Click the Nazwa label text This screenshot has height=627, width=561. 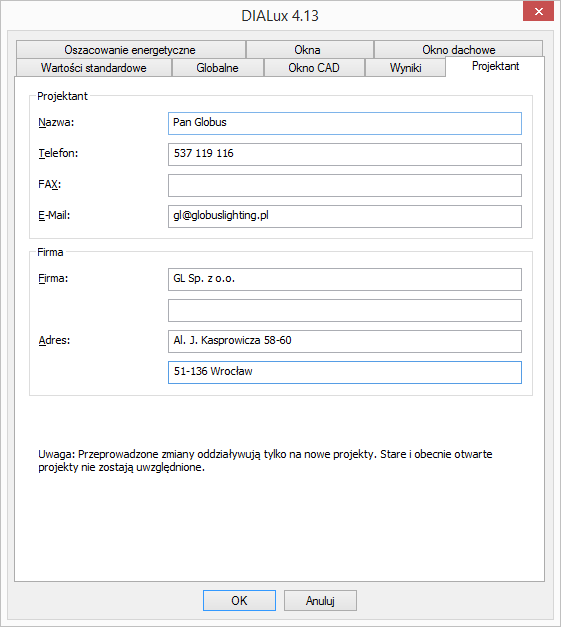point(56,122)
